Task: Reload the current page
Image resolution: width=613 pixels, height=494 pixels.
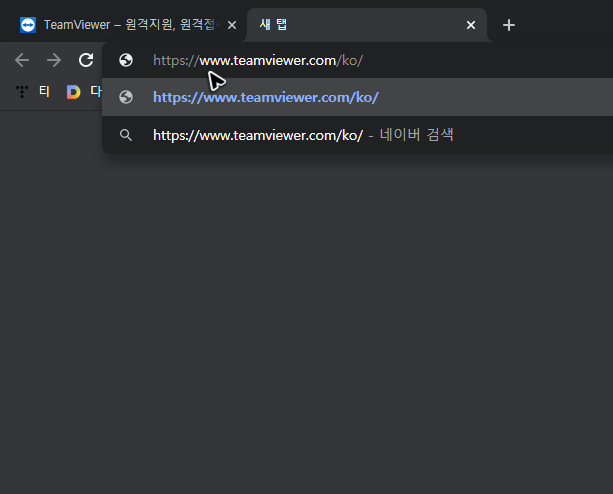Action: 86,60
